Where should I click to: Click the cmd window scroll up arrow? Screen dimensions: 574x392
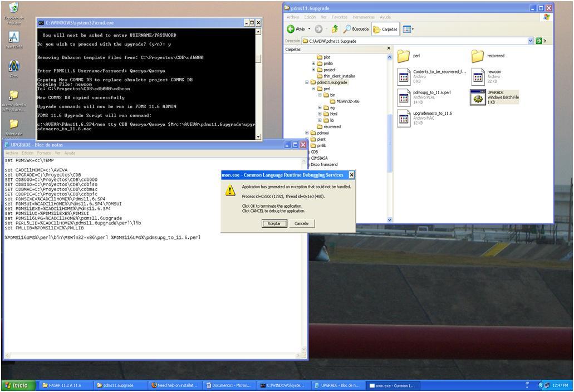point(258,32)
